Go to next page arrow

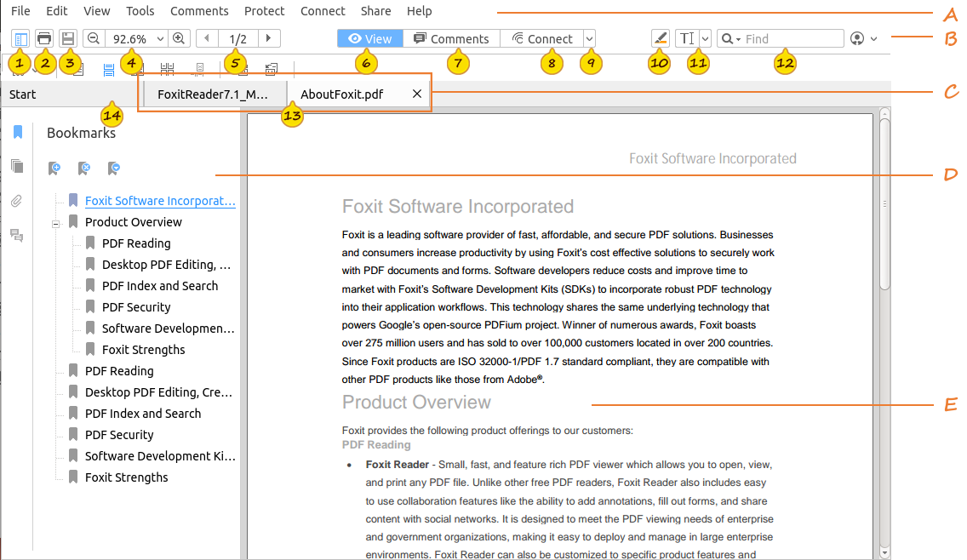tap(268, 38)
